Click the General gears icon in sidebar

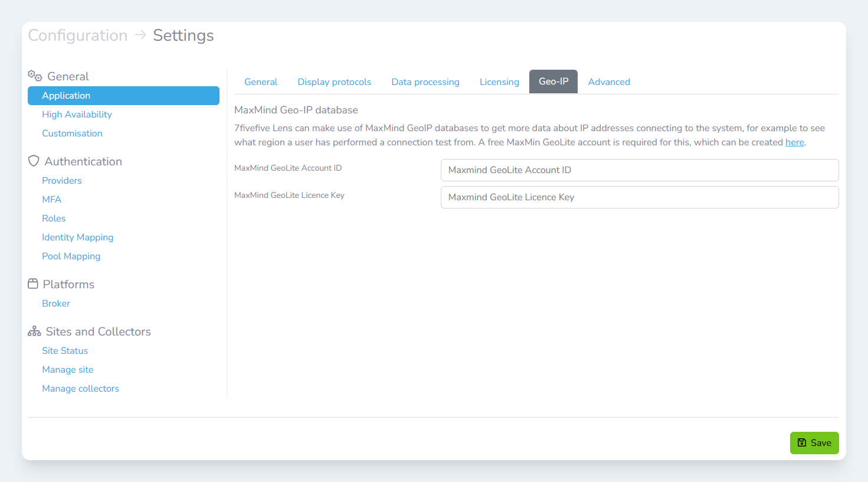[35, 76]
